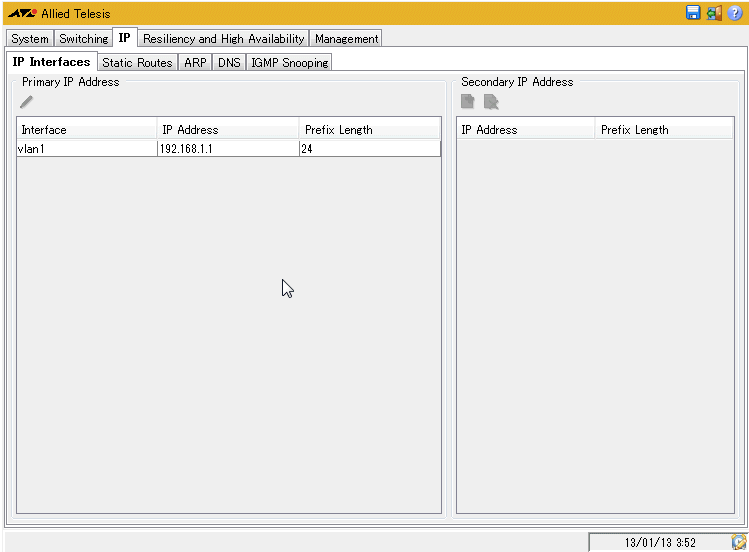Click the 192.168.1.1 IP address cell
Image resolution: width=749 pixels, height=552 pixels.
pos(227,149)
